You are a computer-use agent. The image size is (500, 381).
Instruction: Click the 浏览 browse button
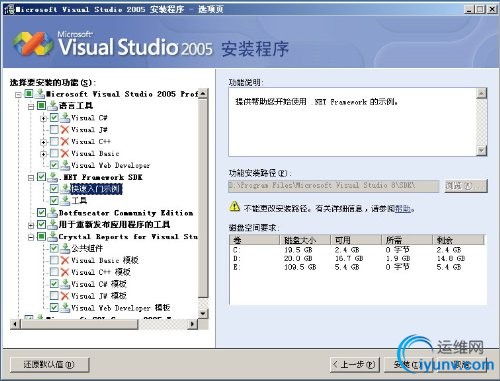tap(466, 186)
